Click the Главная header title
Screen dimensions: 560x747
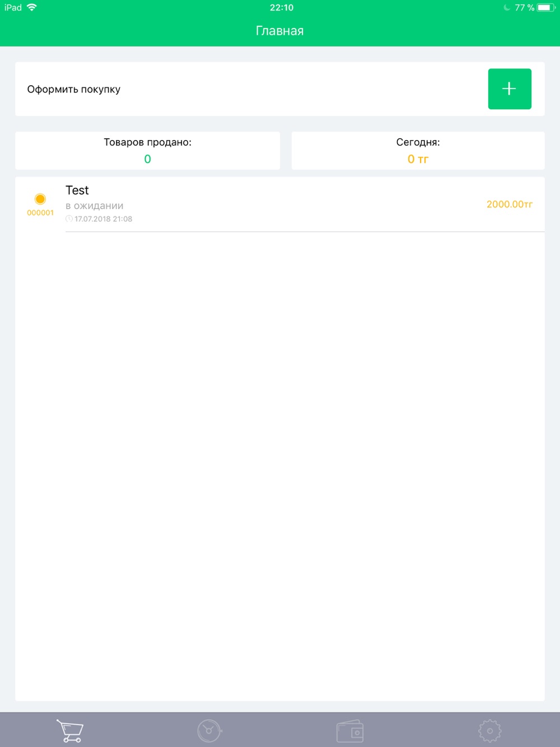280,31
